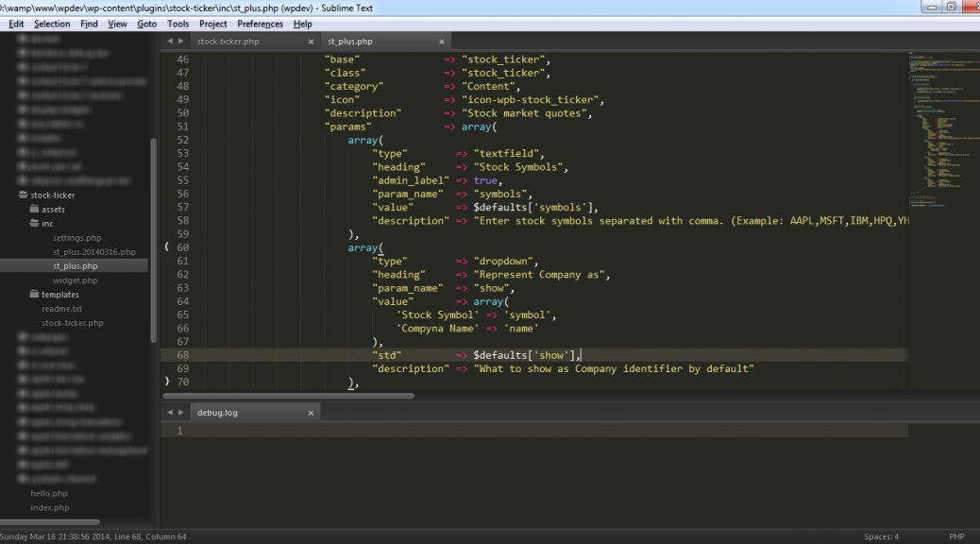The image size is (980, 544).
Task: Click the templates folder icon in the sidebar
Action: pyautogui.click(x=34, y=295)
